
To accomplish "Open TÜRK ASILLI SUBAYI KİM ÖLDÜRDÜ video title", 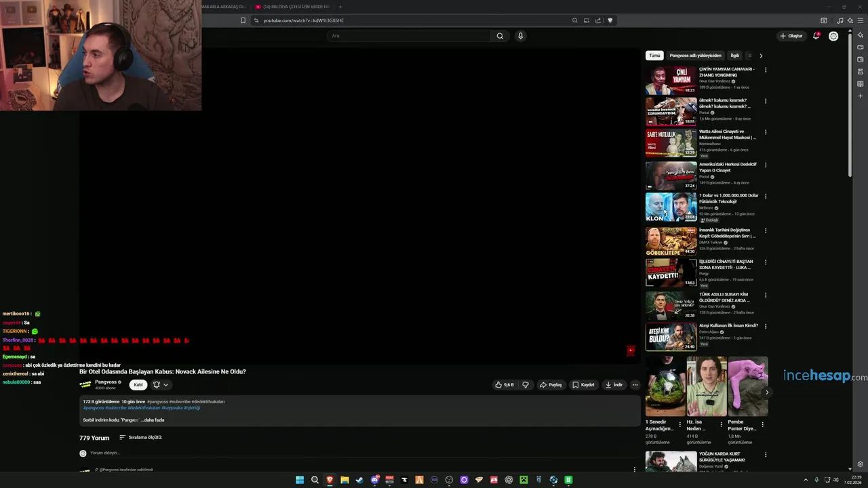I will (x=724, y=298).
